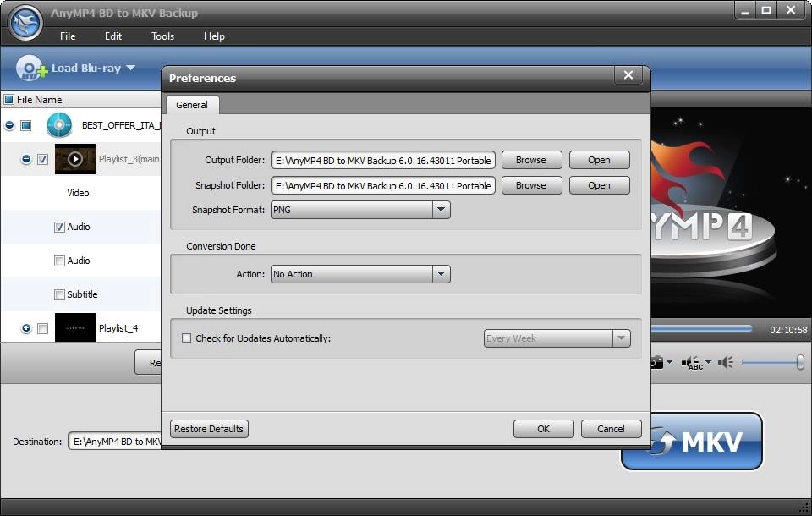
Task: Click the Load Blu-ray disc icon
Action: tap(31, 68)
